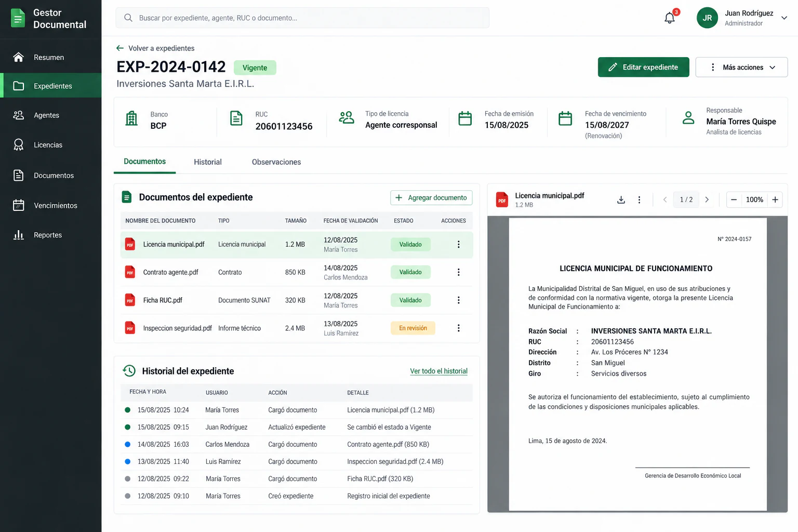Click Agregar documento button
The height and width of the screenshot is (532, 798).
(x=431, y=198)
